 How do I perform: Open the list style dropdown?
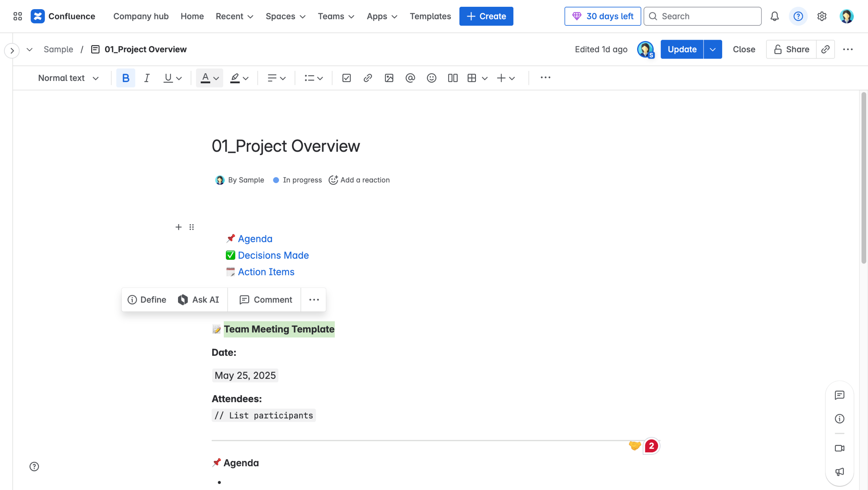tap(313, 78)
